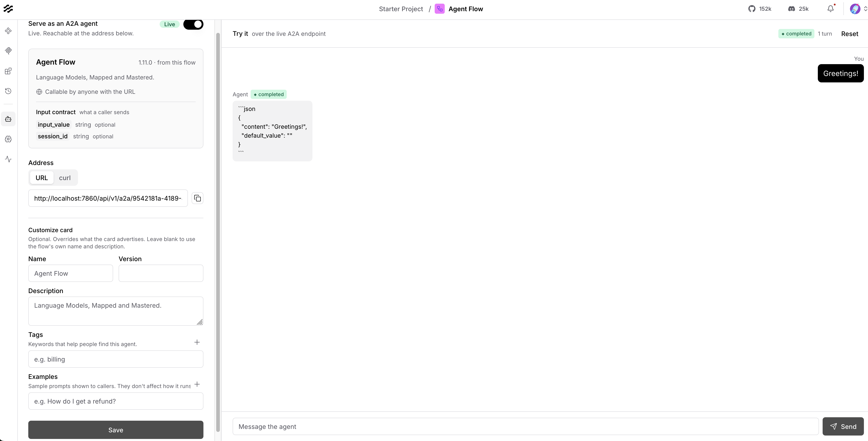Screen dimensions: 868x441
Task: Reset the Try it conversation
Action: pyautogui.click(x=850, y=34)
